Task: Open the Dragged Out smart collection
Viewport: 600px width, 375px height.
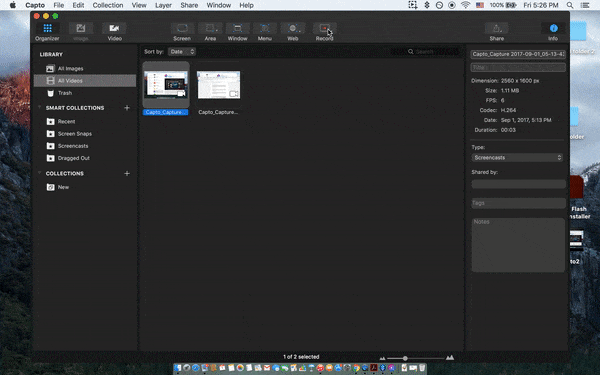Action: coord(85,158)
